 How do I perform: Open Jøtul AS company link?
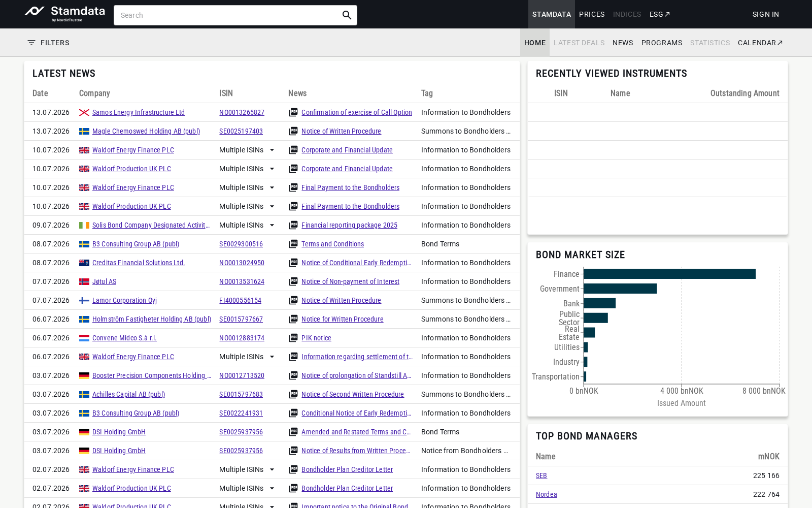coord(104,281)
